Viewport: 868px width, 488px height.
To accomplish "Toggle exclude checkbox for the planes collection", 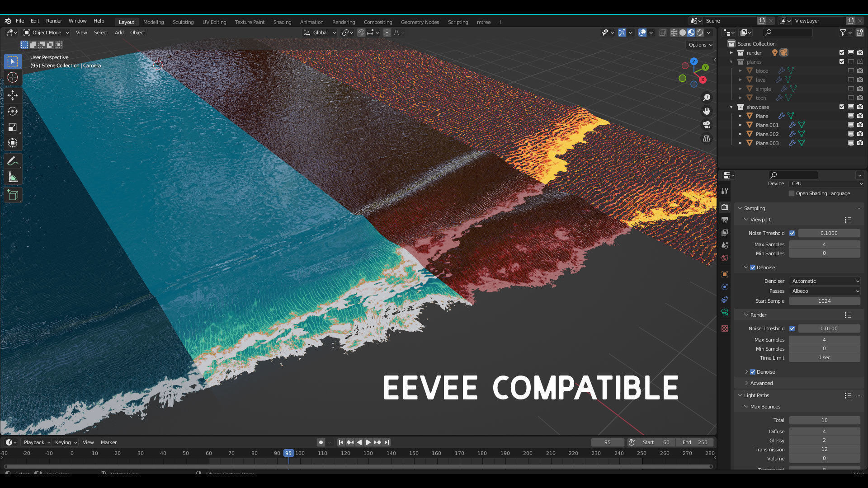I will point(842,62).
